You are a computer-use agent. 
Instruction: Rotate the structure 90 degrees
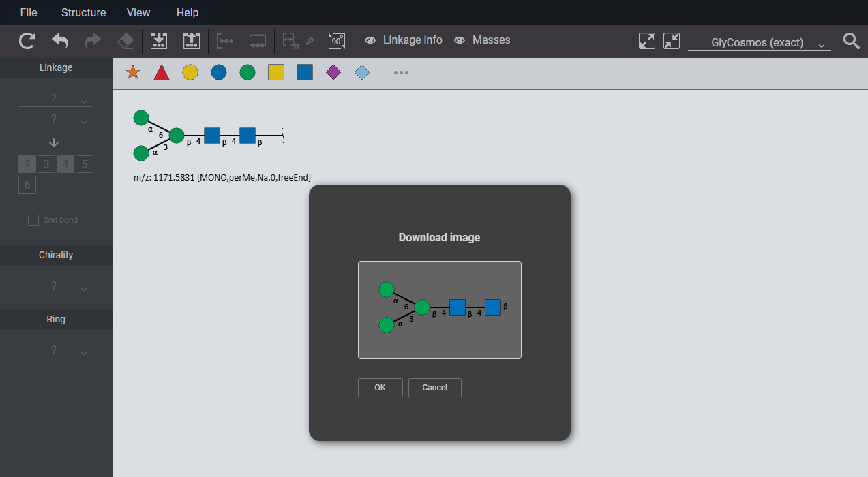[336, 41]
